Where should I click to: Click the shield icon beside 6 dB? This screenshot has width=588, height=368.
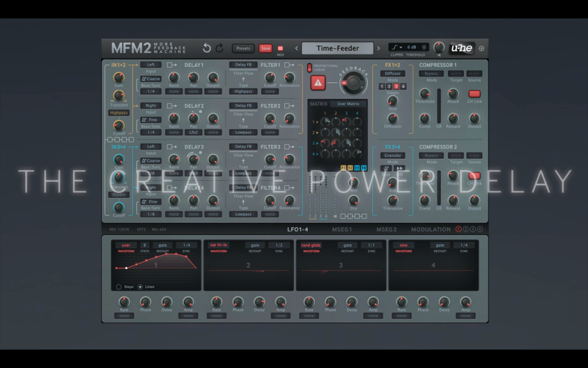point(424,47)
